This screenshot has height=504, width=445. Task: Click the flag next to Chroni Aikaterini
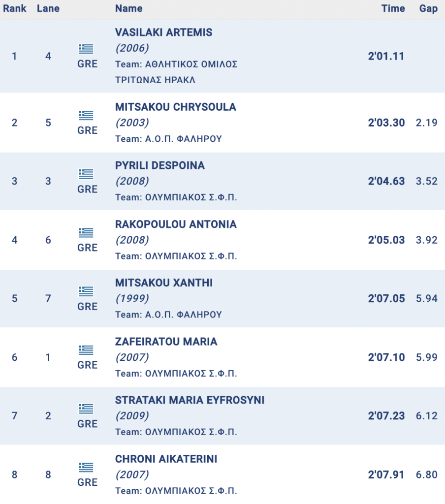[86, 467]
